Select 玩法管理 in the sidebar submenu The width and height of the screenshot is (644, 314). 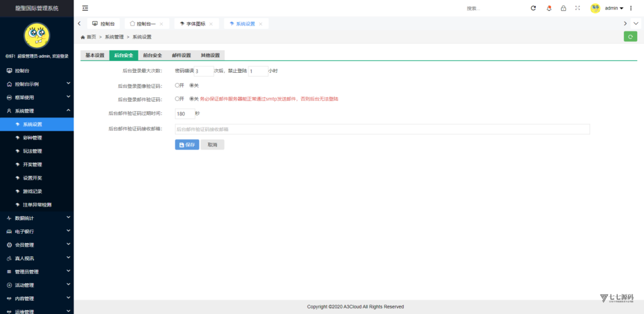tap(37, 151)
